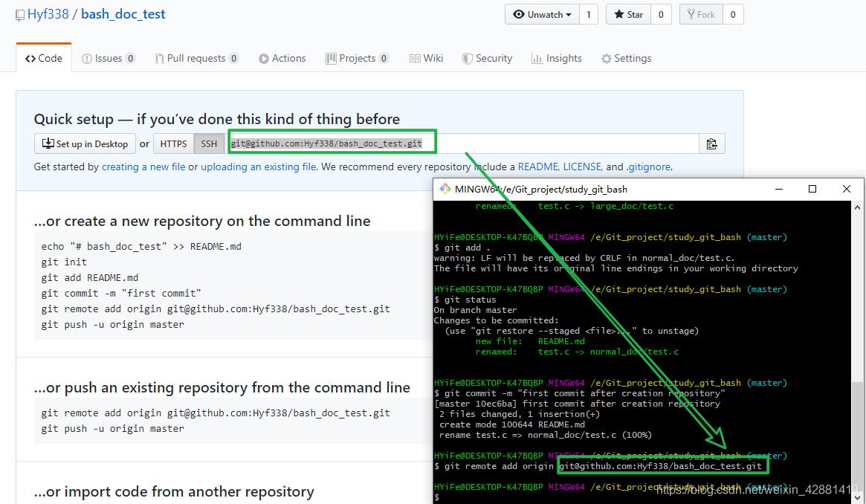Screen dimensions: 866x504
Task: Maximize the MINGW64 terminal window
Action: (812, 189)
